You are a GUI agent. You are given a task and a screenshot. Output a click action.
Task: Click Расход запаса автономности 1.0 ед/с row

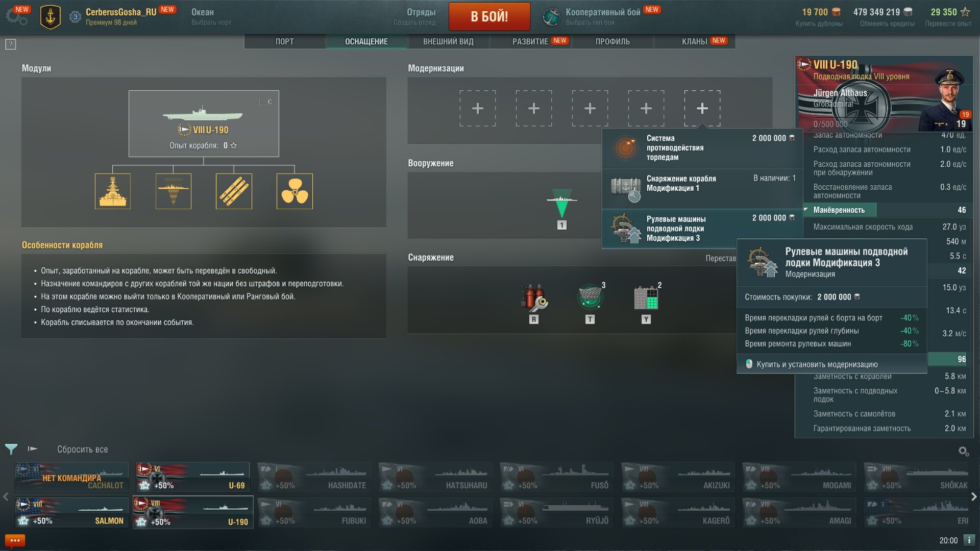click(x=889, y=149)
